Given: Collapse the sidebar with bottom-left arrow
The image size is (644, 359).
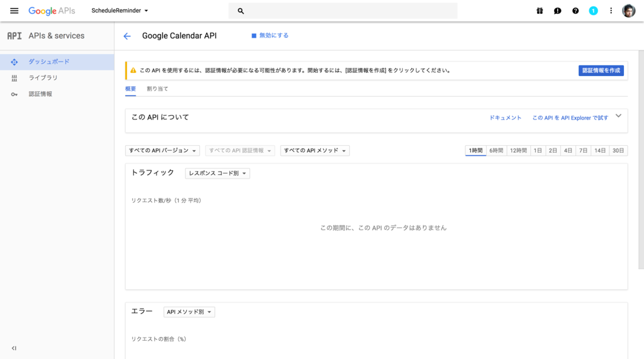Looking at the screenshot, I should (x=14, y=348).
